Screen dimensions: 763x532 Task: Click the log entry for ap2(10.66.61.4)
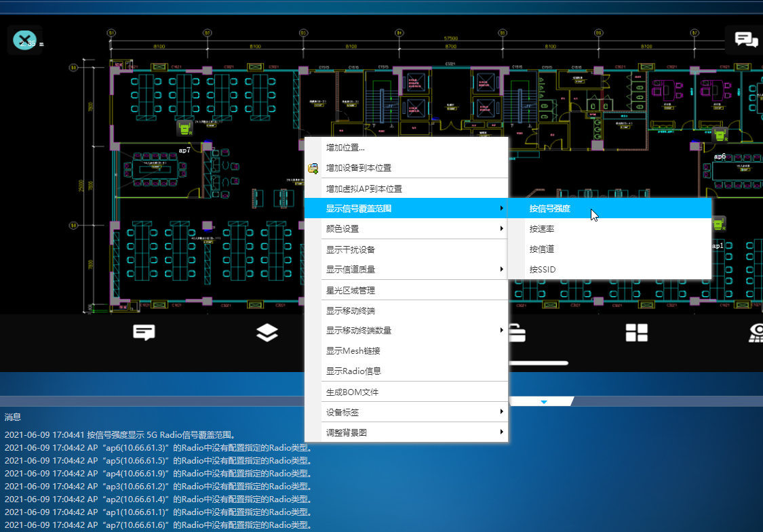click(159, 499)
